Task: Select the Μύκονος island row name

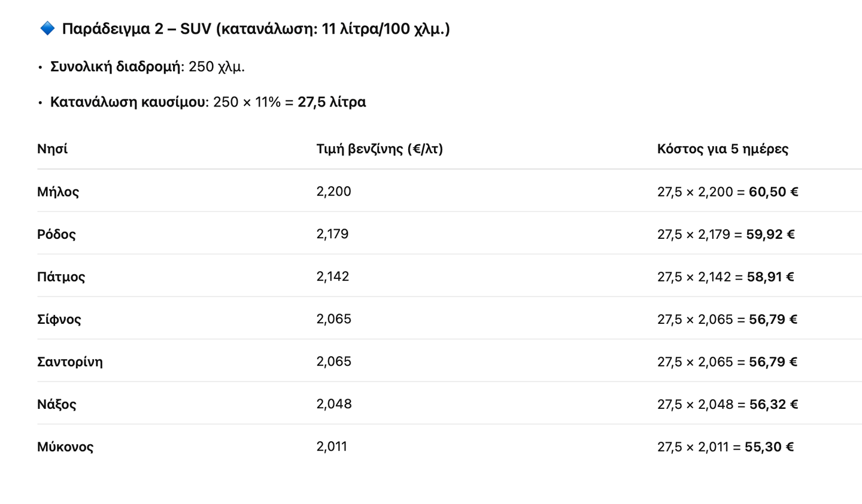Action: [x=65, y=447]
